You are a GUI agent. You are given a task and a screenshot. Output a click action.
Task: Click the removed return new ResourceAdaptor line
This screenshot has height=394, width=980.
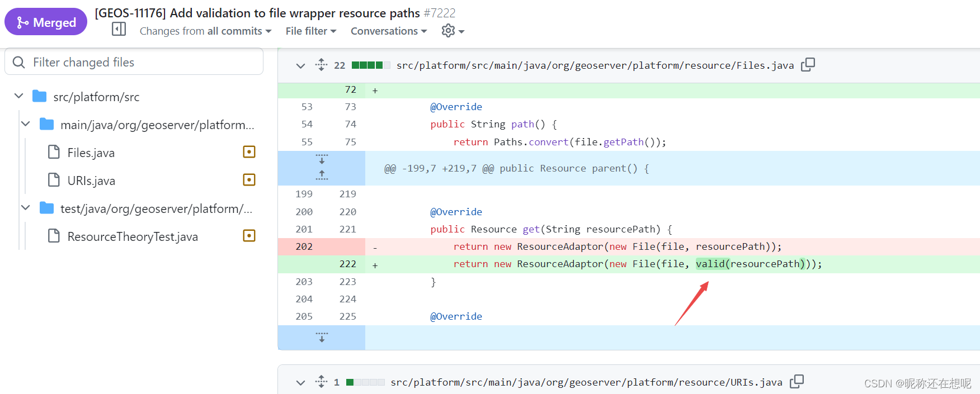coord(617,246)
